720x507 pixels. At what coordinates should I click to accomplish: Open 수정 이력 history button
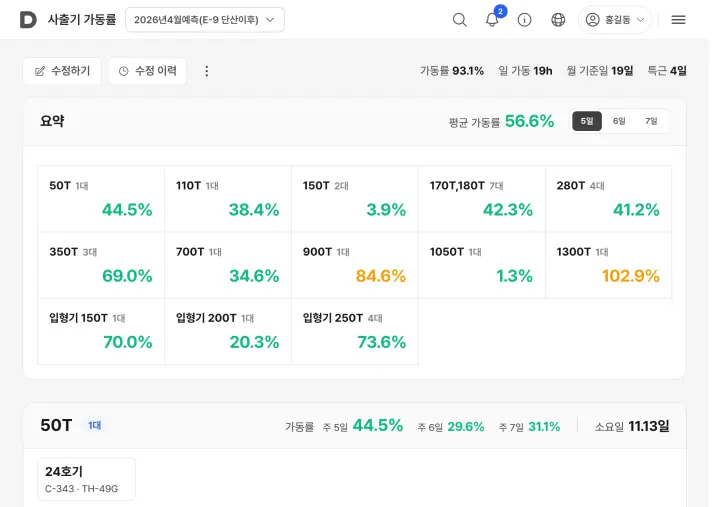147,71
